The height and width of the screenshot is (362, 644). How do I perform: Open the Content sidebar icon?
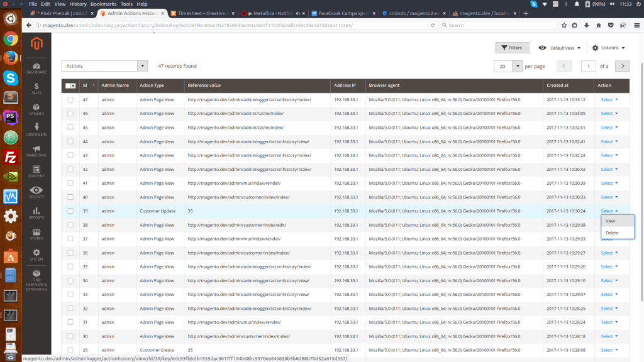pyautogui.click(x=36, y=171)
